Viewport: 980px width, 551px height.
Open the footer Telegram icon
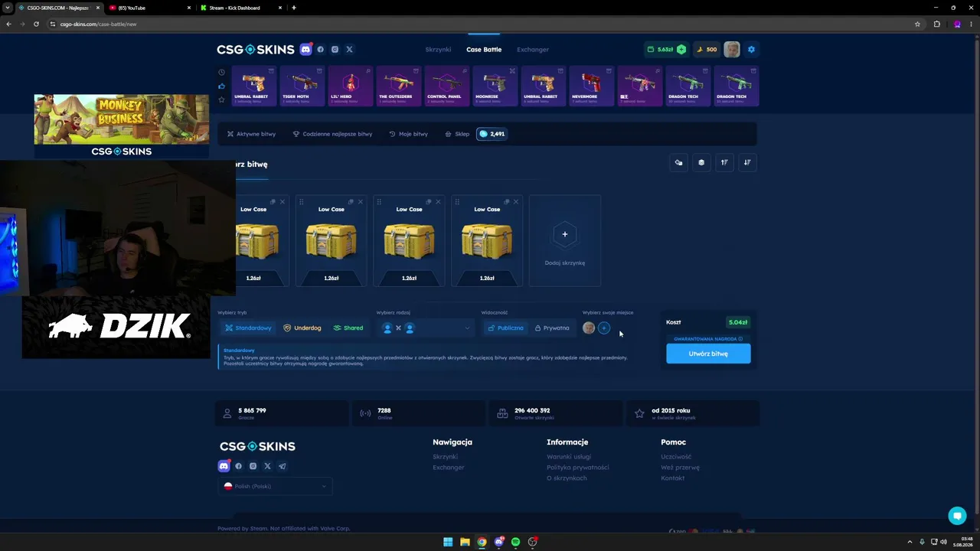pyautogui.click(x=282, y=466)
